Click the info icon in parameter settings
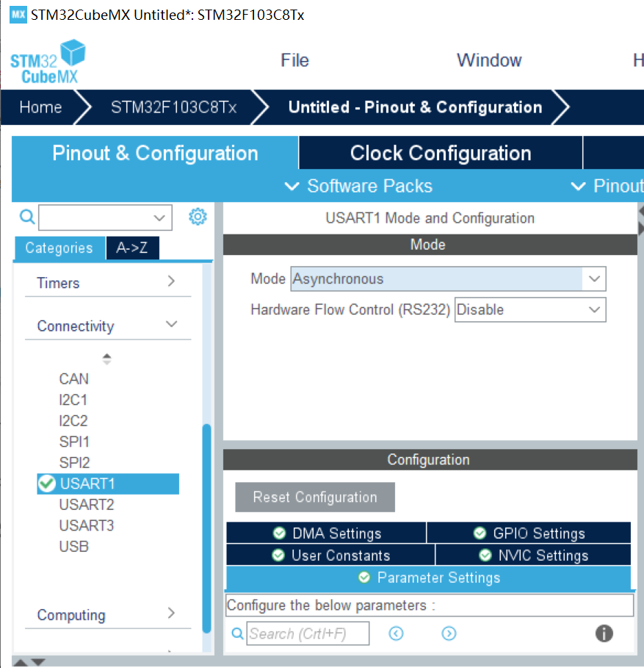The image size is (644, 668). 604,633
